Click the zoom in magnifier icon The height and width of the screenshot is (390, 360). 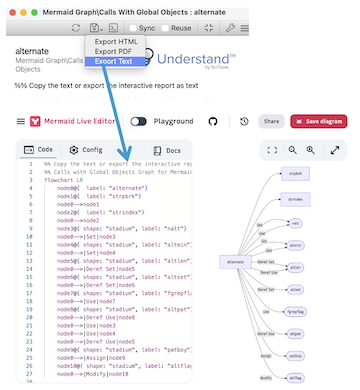point(311,150)
